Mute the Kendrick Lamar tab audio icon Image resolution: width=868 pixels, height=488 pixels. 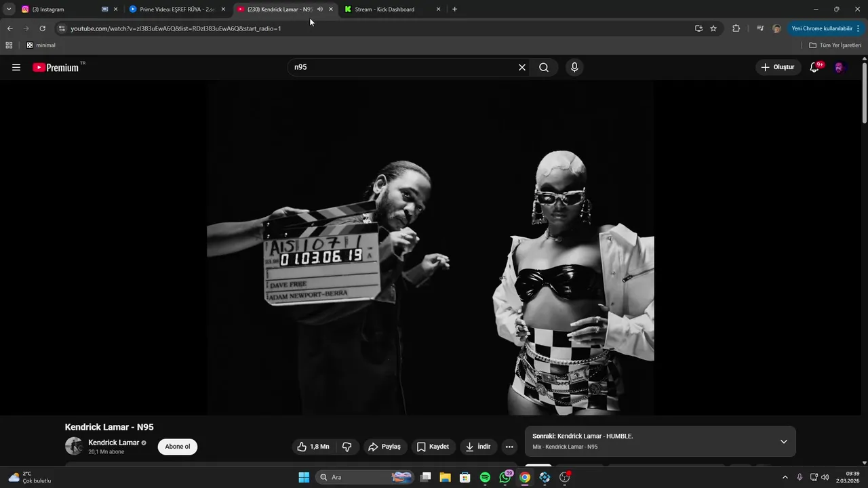[320, 9]
